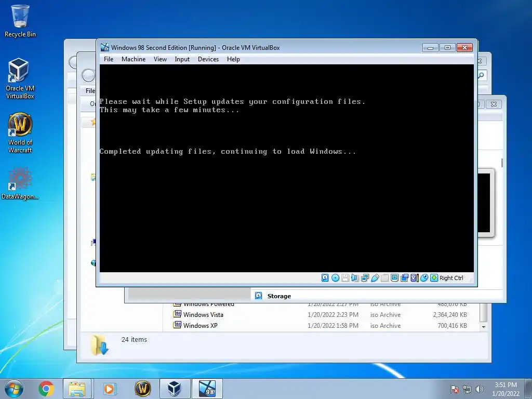Open the Input menu

tap(182, 59)
